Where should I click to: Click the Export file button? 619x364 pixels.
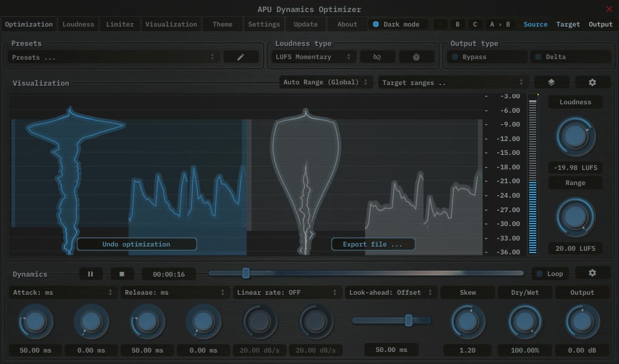tap(373, 245)
